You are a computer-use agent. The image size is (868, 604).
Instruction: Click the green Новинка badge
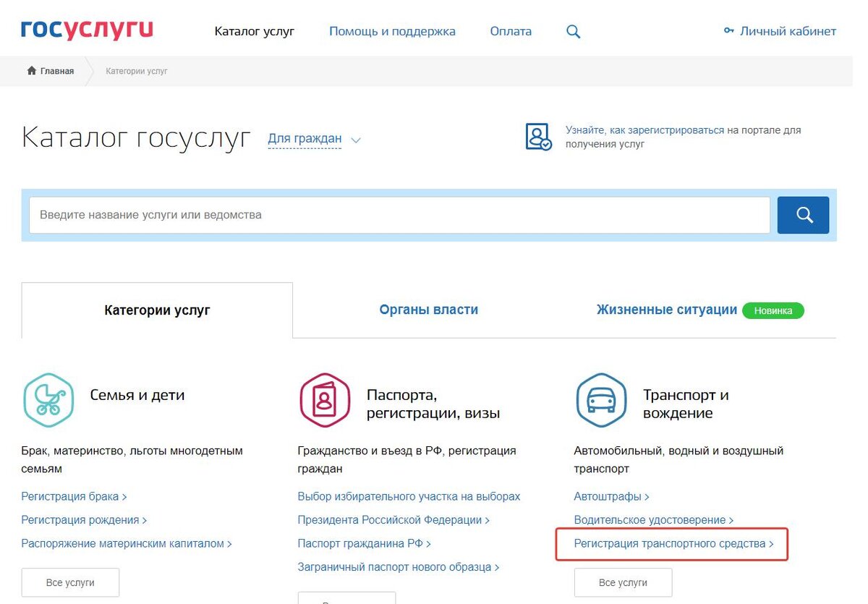773,310
